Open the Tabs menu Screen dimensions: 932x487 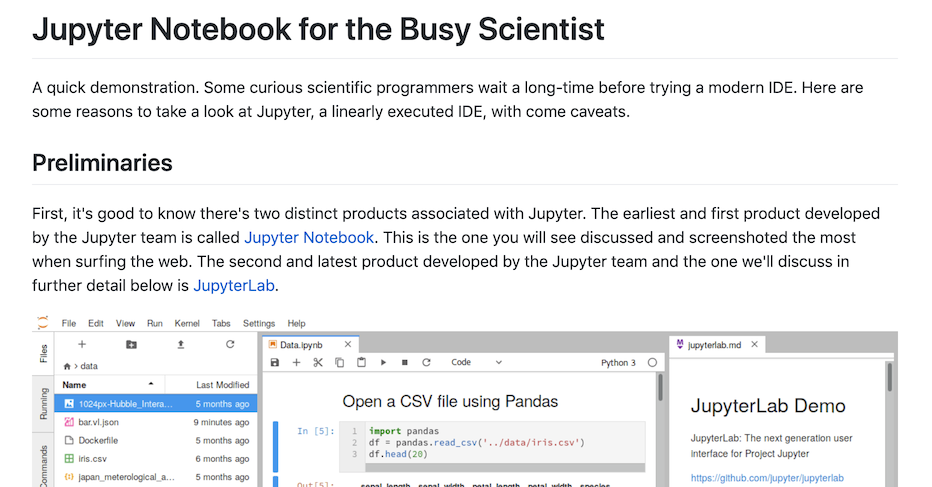coord(221,323)
